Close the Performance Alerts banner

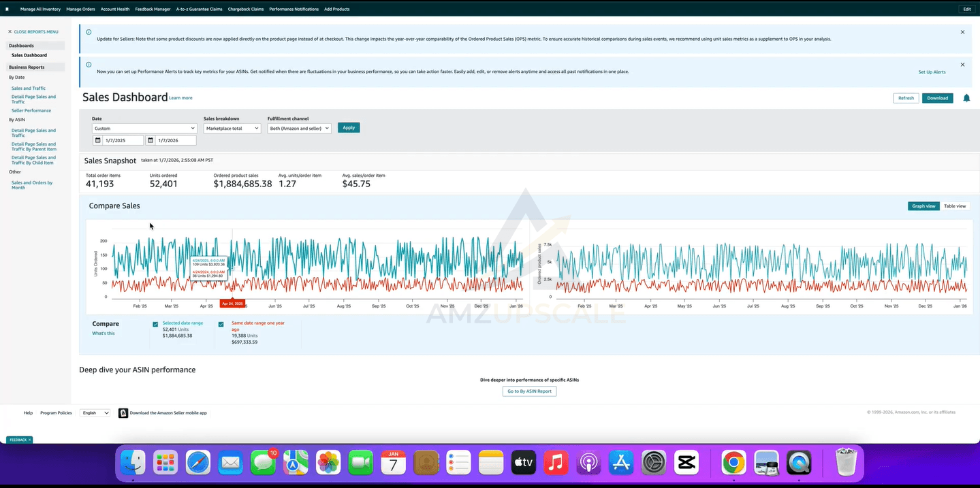pos(962,65)
